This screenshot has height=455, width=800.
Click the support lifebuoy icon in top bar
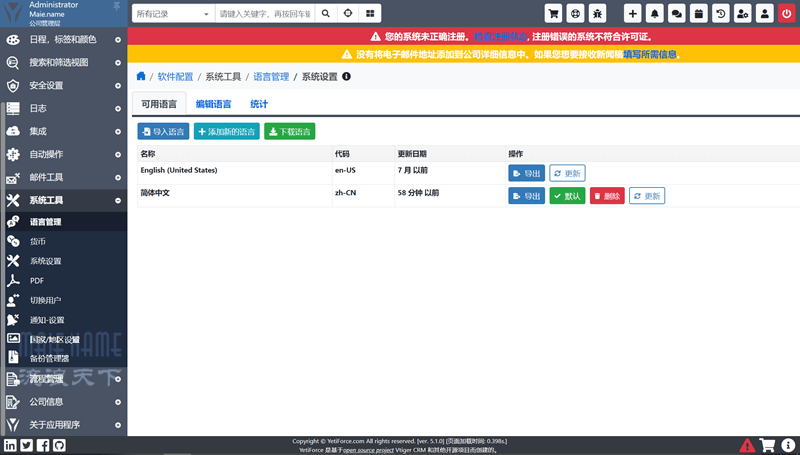click(575, 14)
